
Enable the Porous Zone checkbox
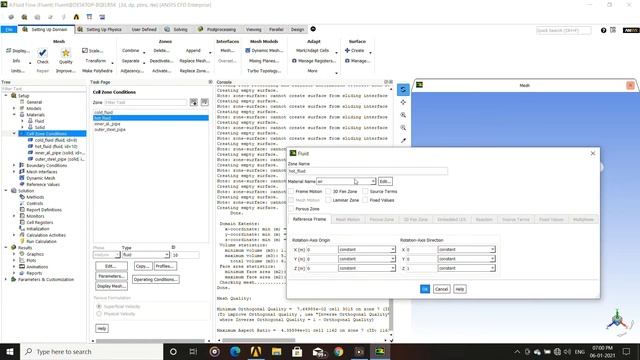[x=291, y=209]
